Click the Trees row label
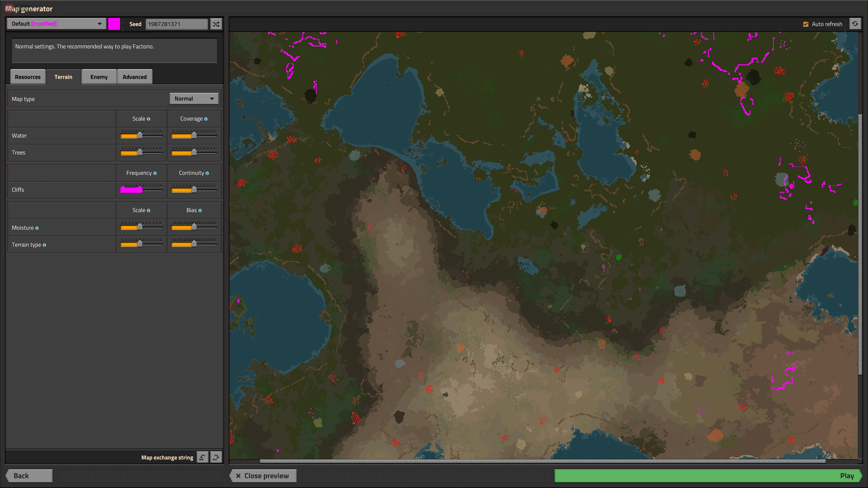The image size is (868, 488). 19,152
